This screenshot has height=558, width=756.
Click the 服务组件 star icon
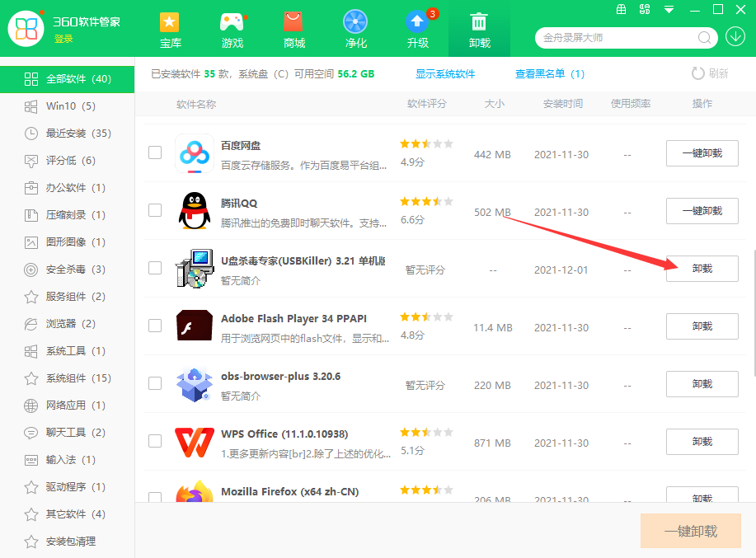pyautogui.click(x=31, y=297)
